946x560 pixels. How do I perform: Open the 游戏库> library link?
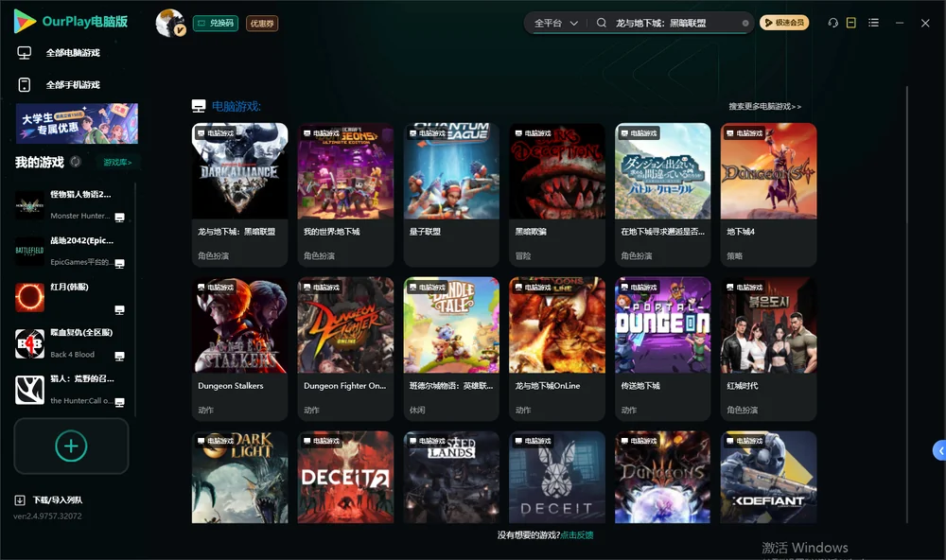[117, 162]
